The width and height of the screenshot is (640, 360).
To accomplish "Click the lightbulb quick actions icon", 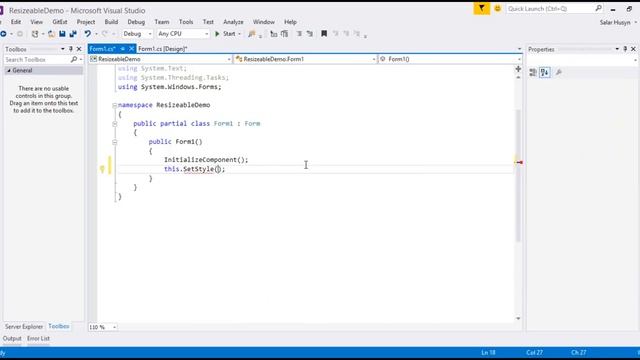I will 102,169.
